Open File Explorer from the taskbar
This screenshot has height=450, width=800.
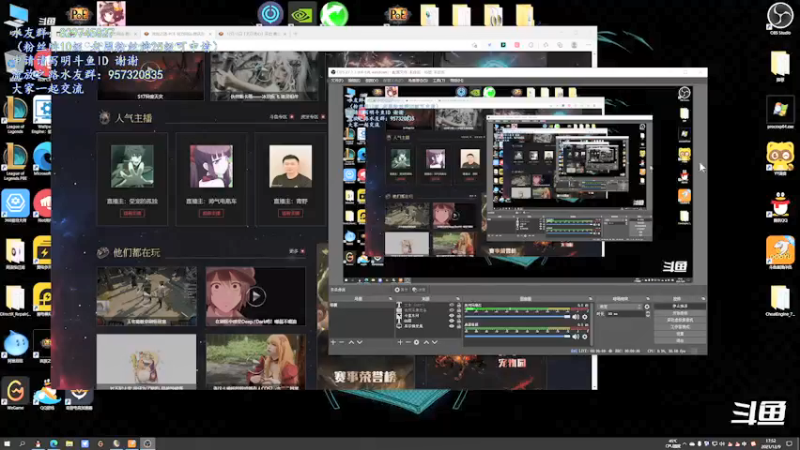[x=69, y=444]
